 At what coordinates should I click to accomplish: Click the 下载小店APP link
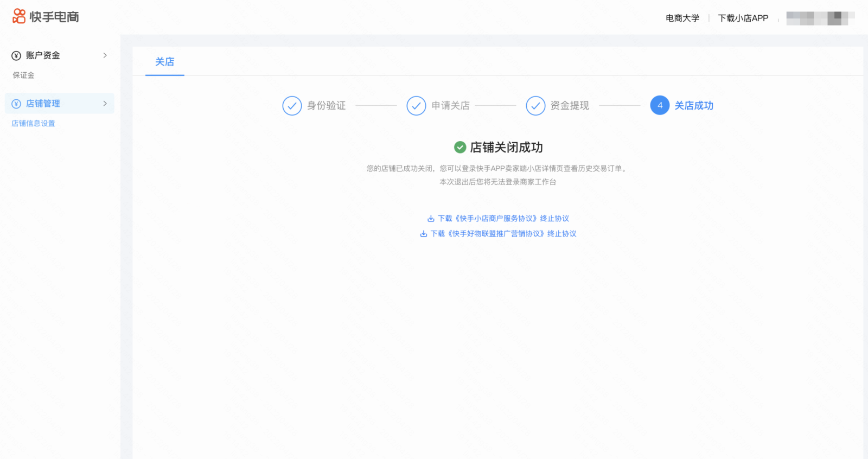743,18
